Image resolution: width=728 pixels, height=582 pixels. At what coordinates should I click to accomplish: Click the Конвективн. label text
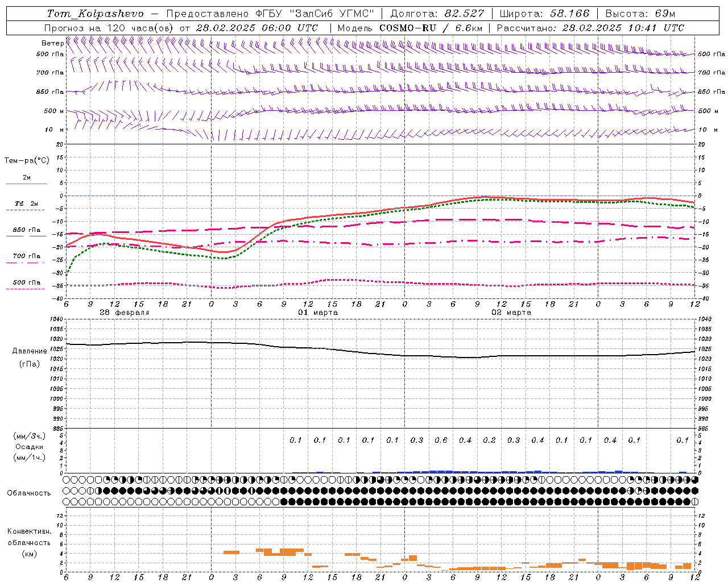point(29,531)
